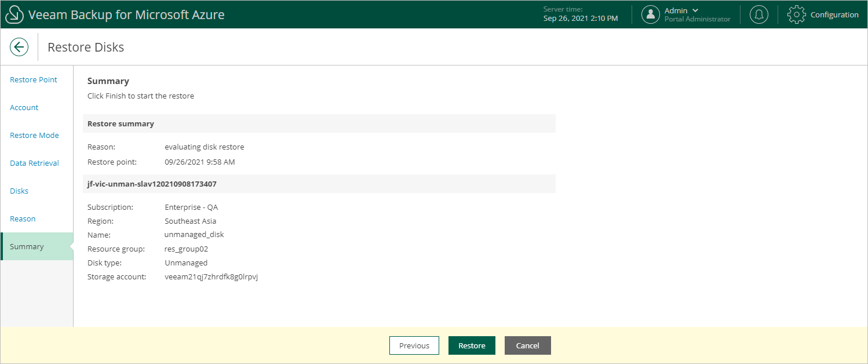Click the Summary heading above instructions
The width and height of the screenshot is (868, 364).
[108, 81]
